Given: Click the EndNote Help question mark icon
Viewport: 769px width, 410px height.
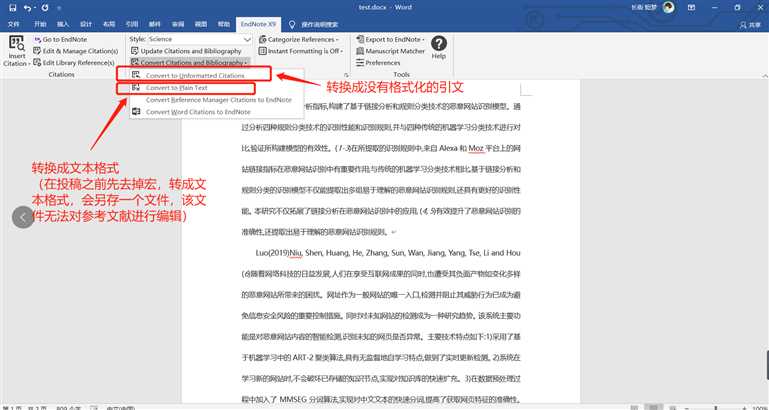Looking at the screenshot, I should tap(438, 44).
